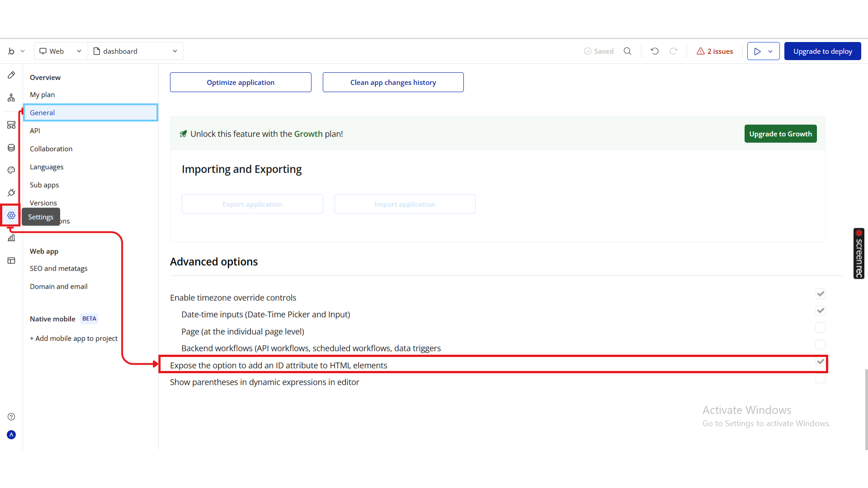
Task: Open the Languages settings section
Action: click(x=47, y=167)
